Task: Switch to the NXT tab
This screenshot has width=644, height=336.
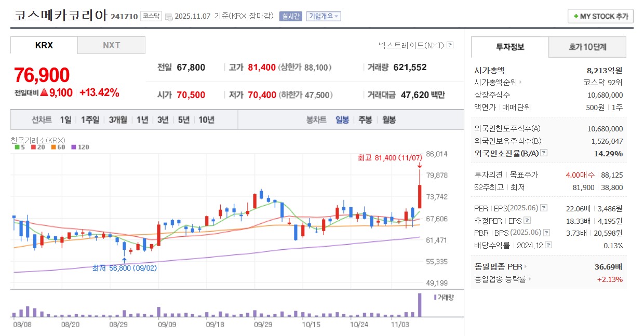Action: pyautogui.click(x=111, y=45)
